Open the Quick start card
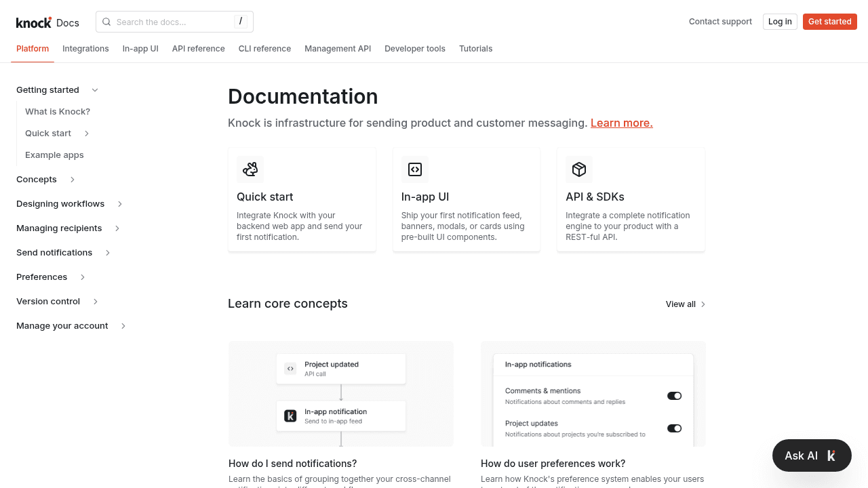Screen dimensions: 868x488 tap(302, 199)
